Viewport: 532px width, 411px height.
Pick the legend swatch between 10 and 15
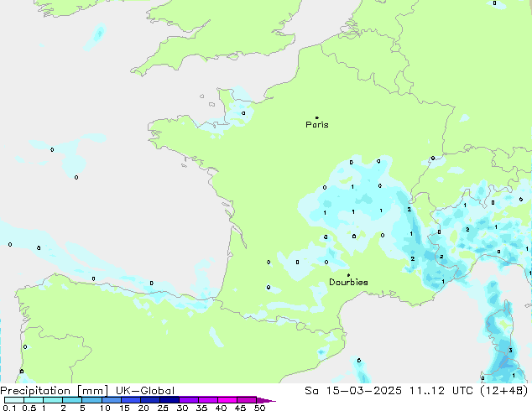click(111, 400)
